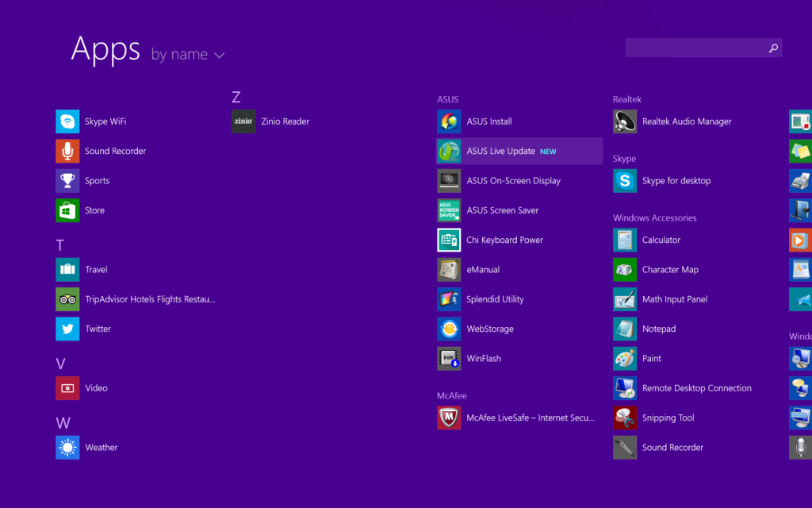Open the TripAdvisor owl icon

pos(67,299)
